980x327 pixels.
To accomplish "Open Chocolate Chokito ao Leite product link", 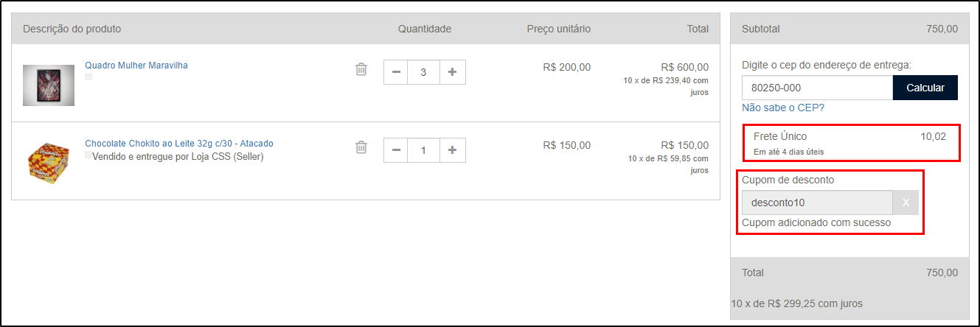I will (x=179, y=144).
